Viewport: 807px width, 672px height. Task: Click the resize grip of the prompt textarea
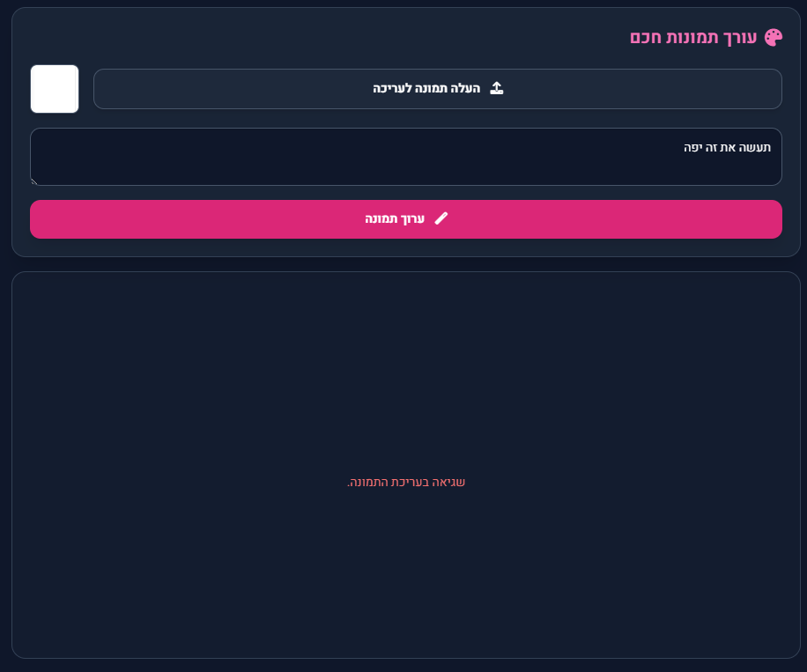pyautogui.click(x=34, y=181)
